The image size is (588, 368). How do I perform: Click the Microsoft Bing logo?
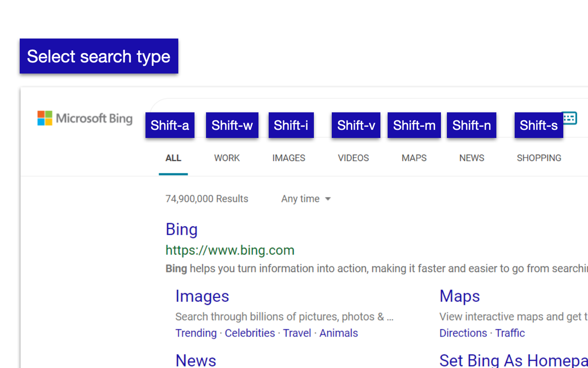85,118
